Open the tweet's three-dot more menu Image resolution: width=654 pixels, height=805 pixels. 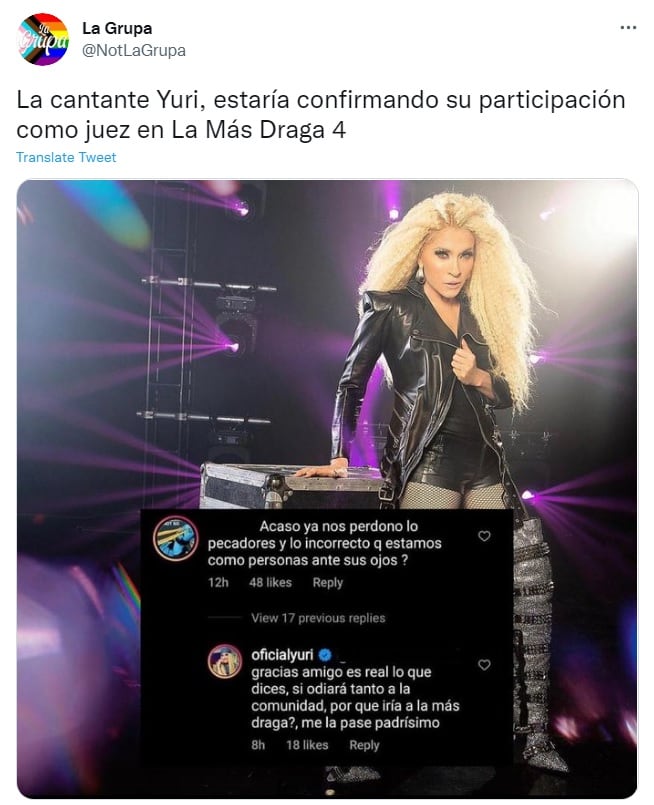click(628, 28)
